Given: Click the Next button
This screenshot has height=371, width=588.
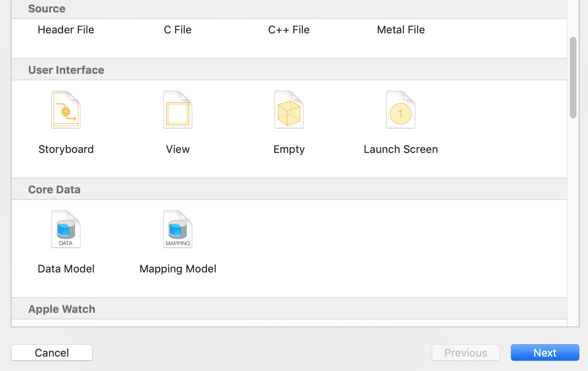Looking at the screenshot, I should pyautogui.click(x=545, y=352).
